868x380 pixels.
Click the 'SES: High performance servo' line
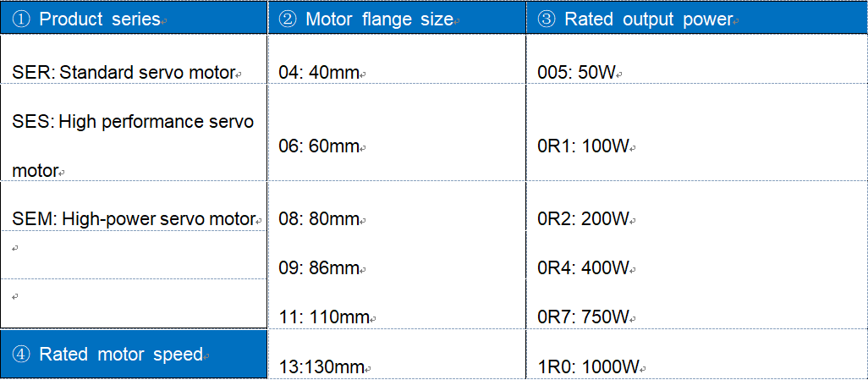(133, 122)
